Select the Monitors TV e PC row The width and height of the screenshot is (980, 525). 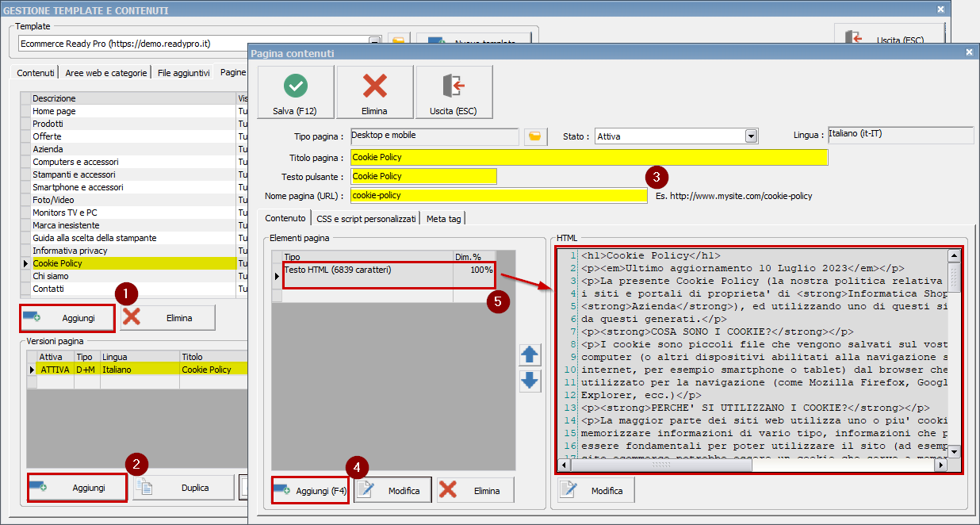[x=134, y=213]
